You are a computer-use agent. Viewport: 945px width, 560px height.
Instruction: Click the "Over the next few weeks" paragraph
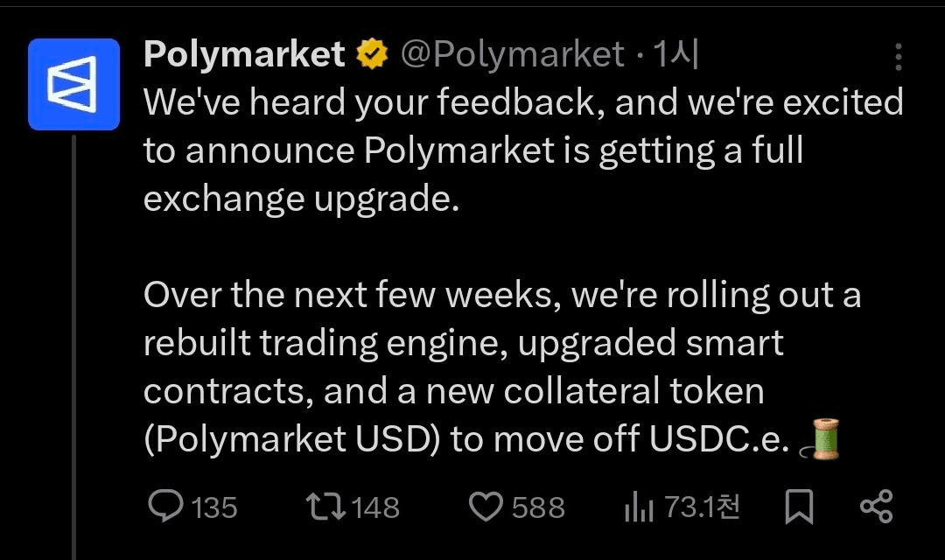coord(501,367)
